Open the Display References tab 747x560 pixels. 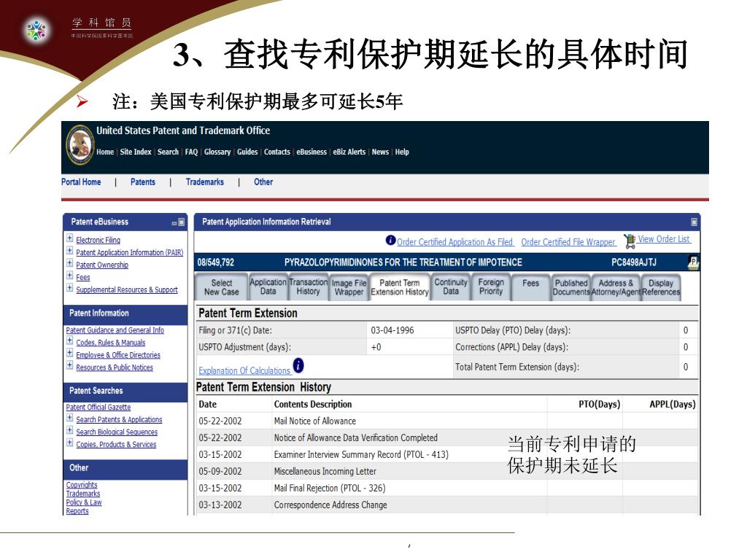(661, 287)
